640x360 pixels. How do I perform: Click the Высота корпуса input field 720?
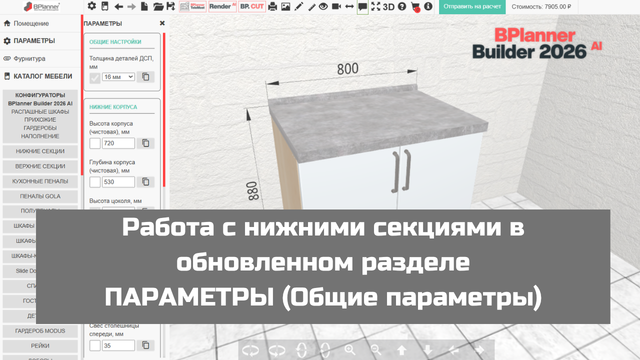click(x=118, y=143)
